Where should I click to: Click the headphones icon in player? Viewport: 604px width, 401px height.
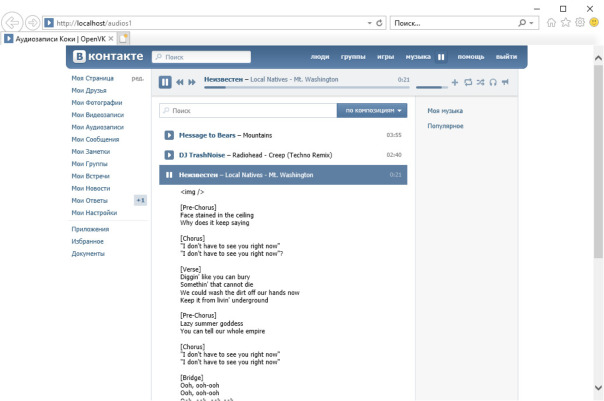point(493,82)
